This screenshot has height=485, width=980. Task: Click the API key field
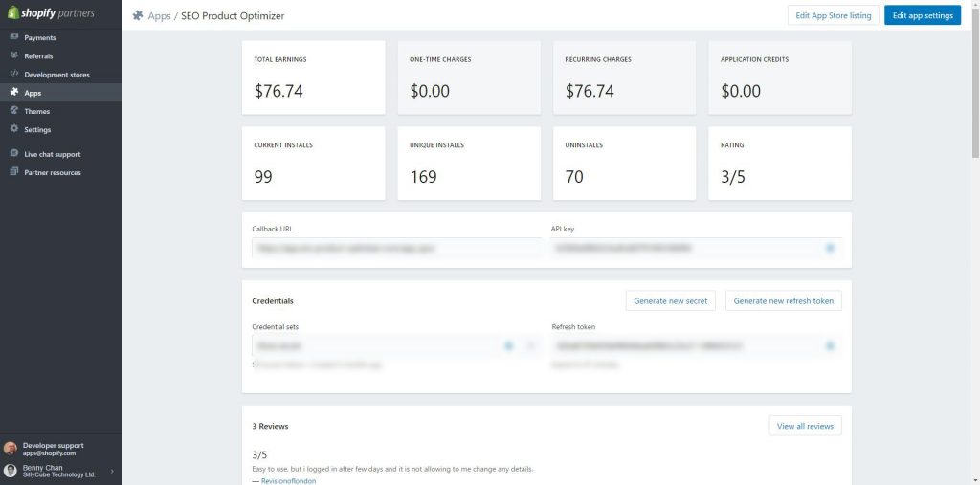point(697,248)
